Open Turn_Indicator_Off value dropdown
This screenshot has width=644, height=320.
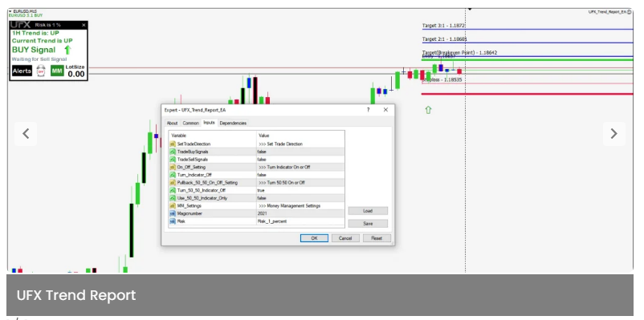(x=300, y=175)
